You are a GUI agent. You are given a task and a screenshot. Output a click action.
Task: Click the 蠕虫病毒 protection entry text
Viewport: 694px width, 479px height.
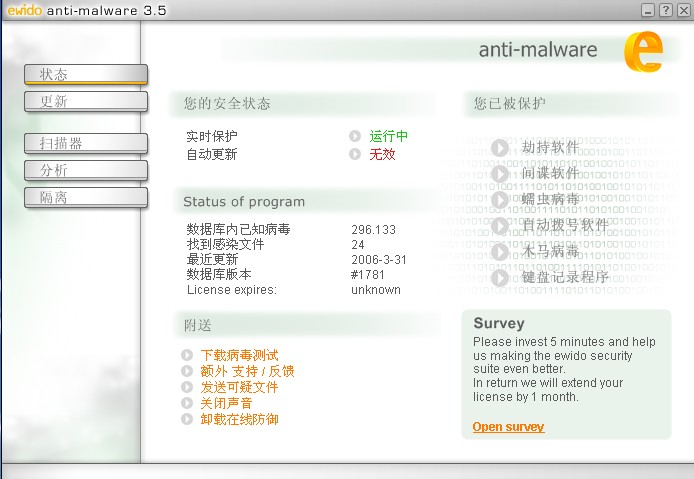pyautogui.click(x=550, y=199)
